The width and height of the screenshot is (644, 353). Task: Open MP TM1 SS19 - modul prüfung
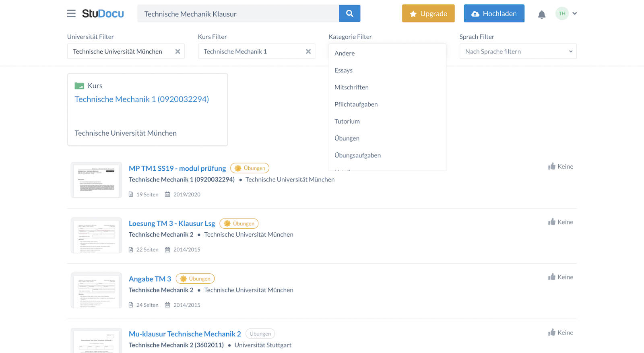click(177, 168)
